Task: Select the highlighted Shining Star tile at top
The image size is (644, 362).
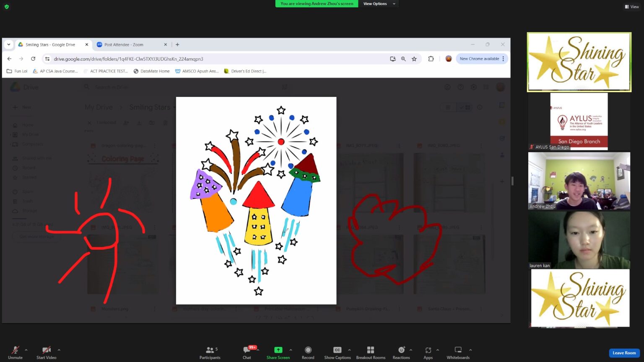Action: point(579,62)
